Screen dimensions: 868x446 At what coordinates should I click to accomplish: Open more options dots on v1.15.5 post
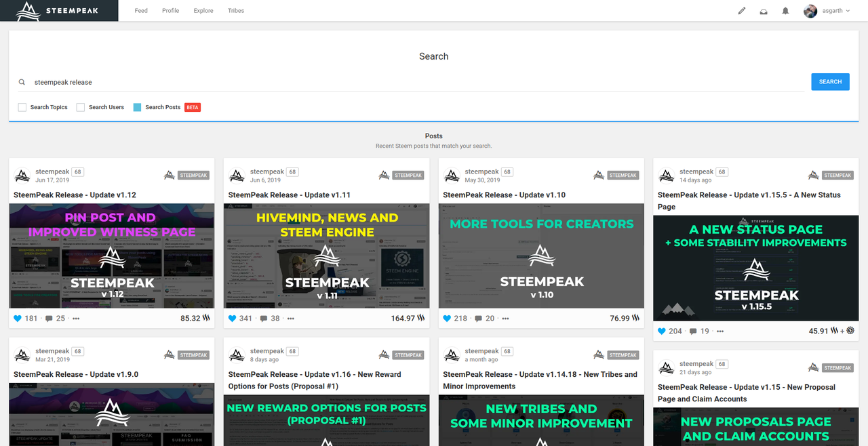719,331
